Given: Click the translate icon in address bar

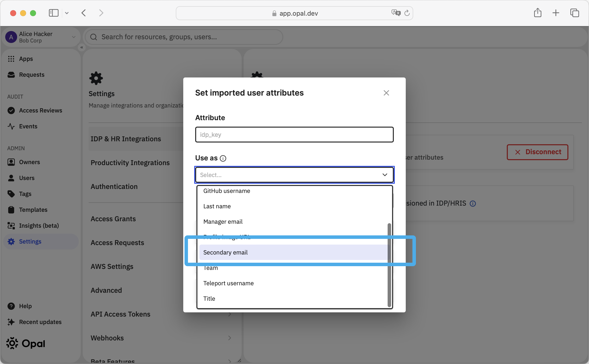Looking at the screenshot, I should [396, 13].
